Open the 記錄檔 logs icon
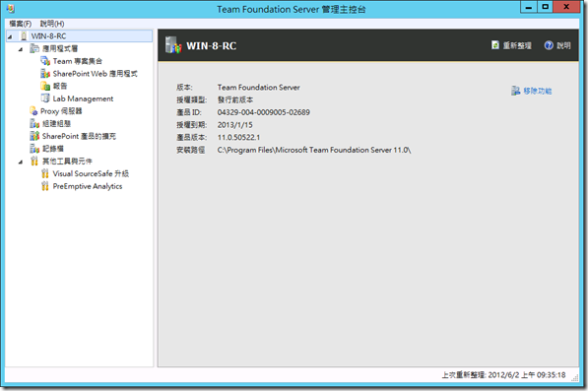Viewport: 588px width, 391px height. click(34, 149)
